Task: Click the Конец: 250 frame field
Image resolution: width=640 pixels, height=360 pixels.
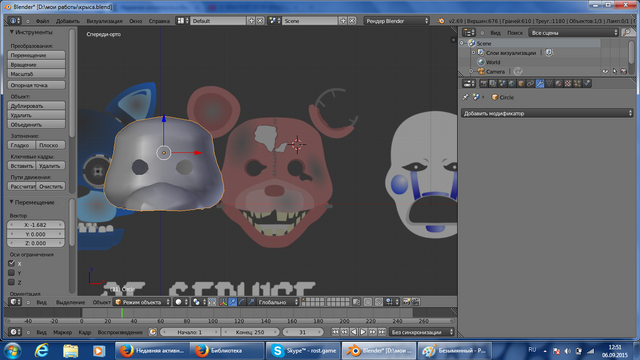Action: pos(250,332)
